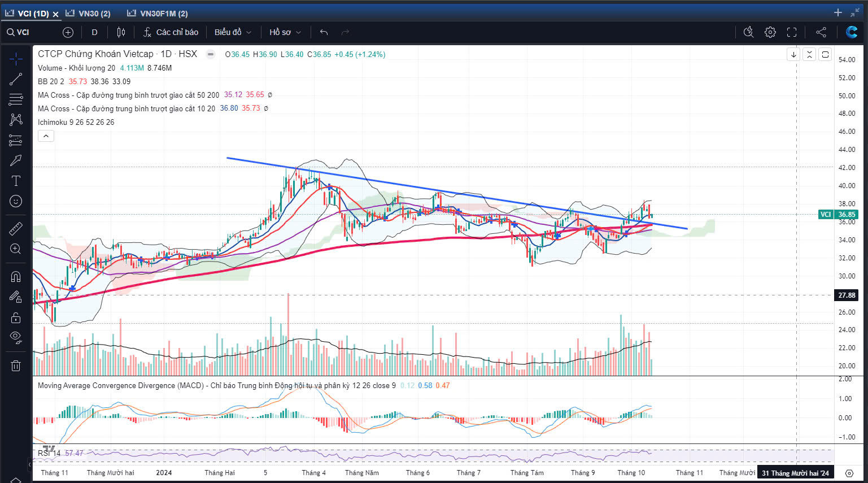Image resolution: width=868 pixels, height=483 pixels.
Task: Collapse the chart window with arrows icon
Action: (x=855, y=12)
